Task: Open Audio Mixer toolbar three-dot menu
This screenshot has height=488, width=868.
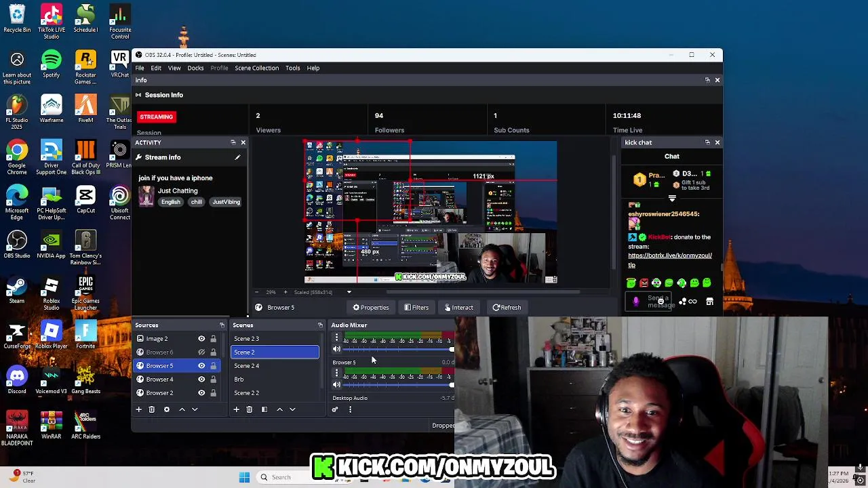Action: [x=350, y=409]
